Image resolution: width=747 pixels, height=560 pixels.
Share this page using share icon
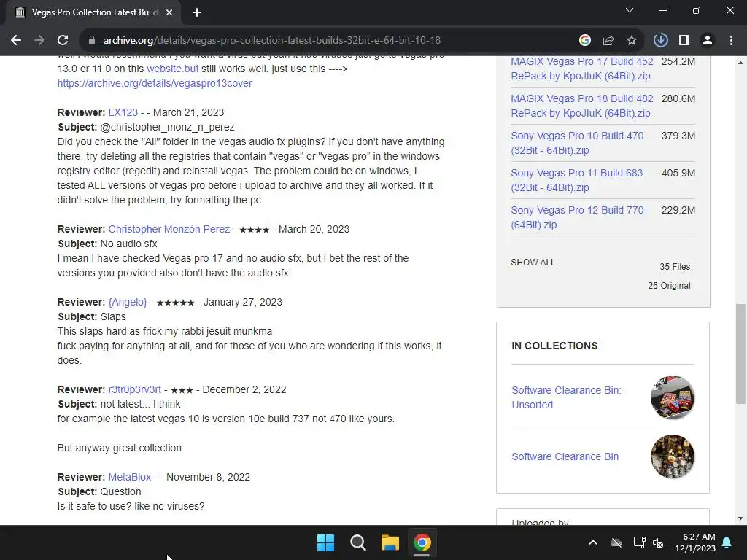608,41
